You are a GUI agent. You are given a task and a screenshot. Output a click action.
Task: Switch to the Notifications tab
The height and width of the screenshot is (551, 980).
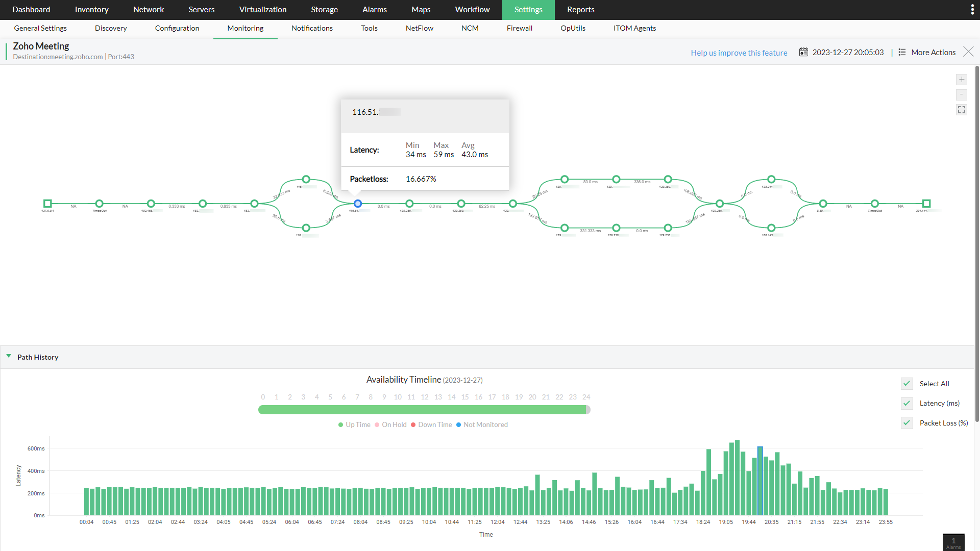point(312,28)
